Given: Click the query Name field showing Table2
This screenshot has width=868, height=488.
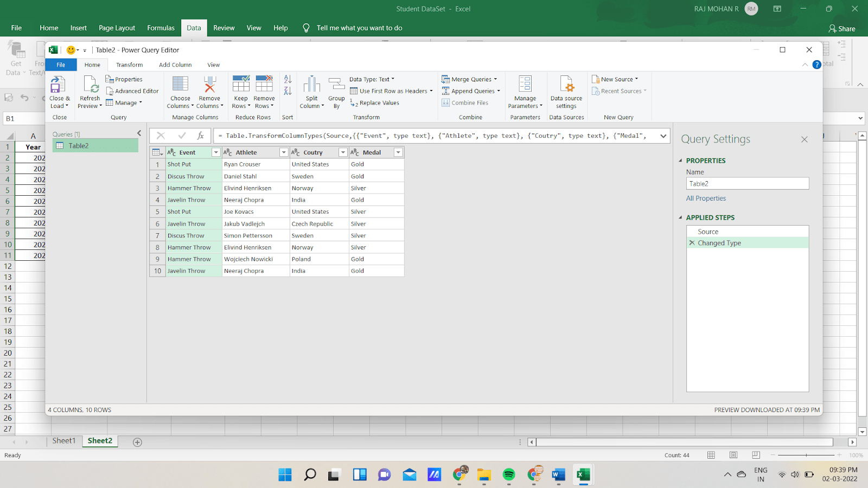Looking at the screenshot, I should (747, 183).
